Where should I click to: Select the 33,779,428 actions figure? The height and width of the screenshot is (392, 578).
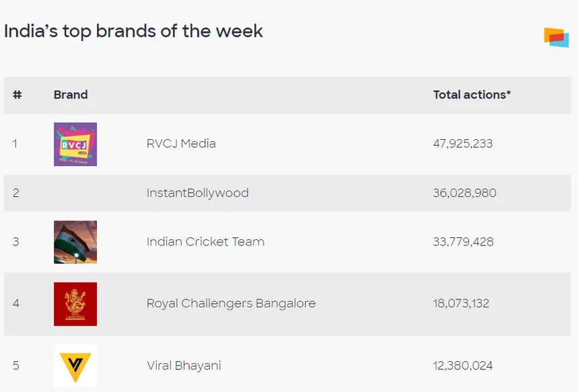tap(463, 242)
